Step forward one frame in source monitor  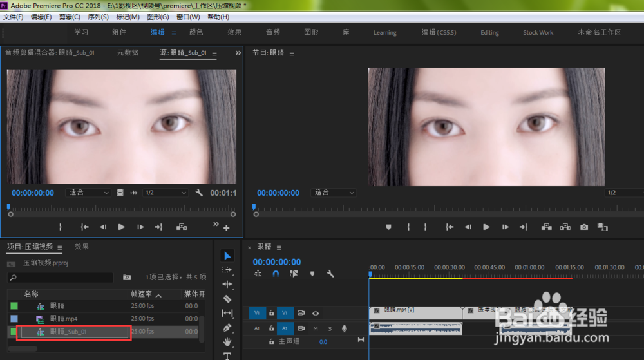140,227
